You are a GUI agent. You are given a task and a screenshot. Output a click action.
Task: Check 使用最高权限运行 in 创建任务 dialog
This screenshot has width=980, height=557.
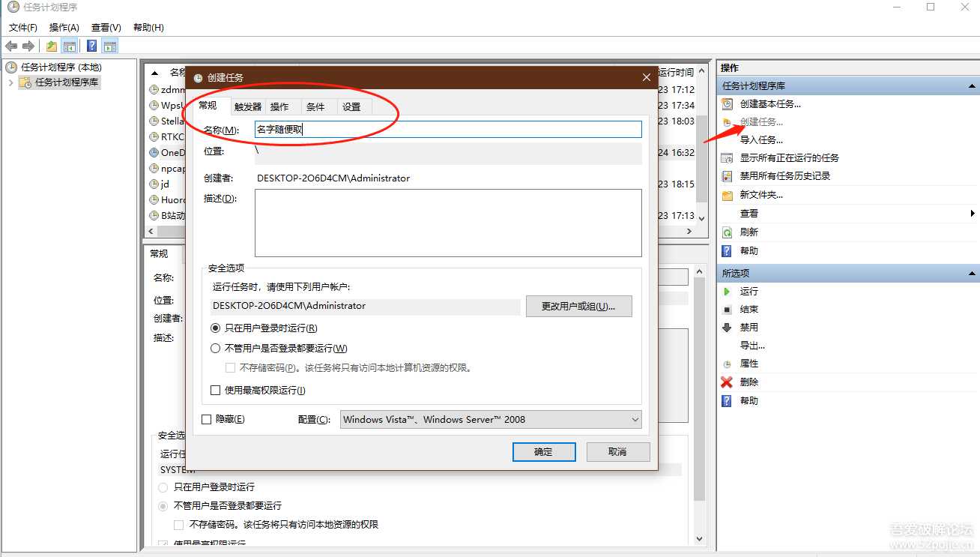click(x=216, y=391)
